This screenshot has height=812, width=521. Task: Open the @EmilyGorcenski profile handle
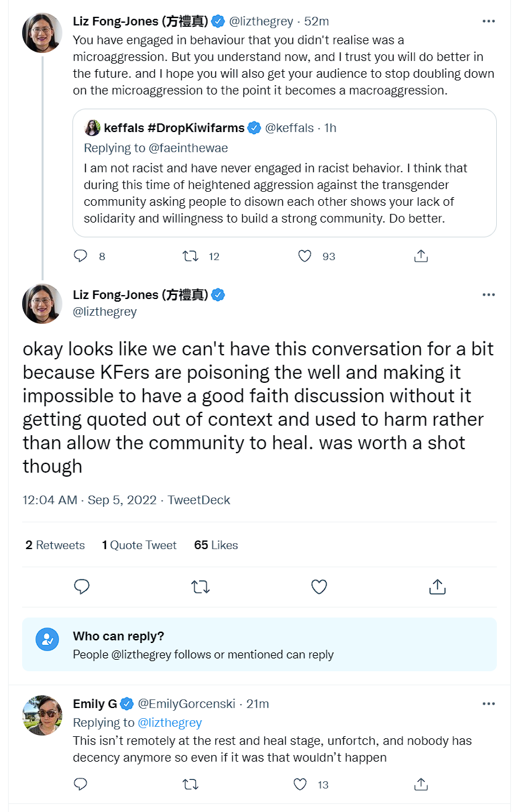click(x=188, y=703)
